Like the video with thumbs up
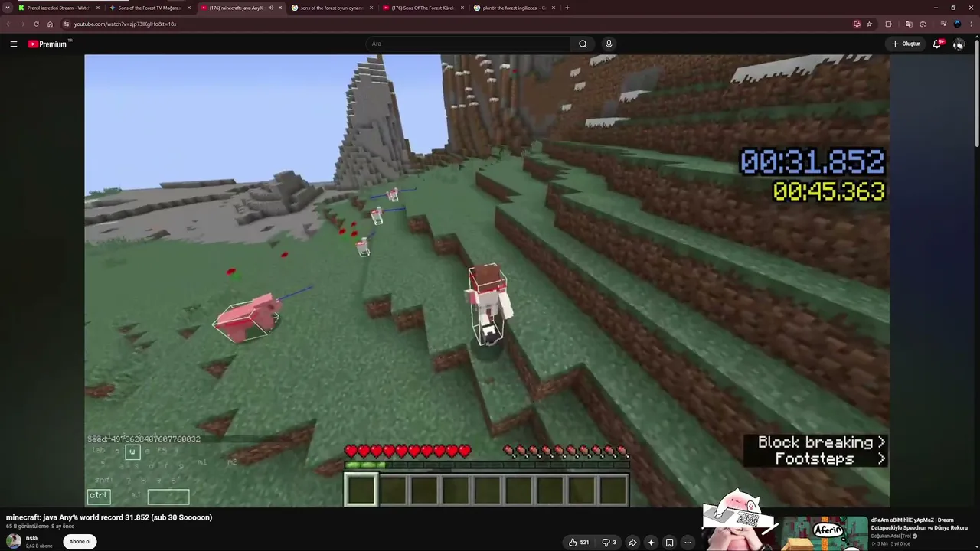Viewport: 980px width, 551px height. [x=579, y=543]
